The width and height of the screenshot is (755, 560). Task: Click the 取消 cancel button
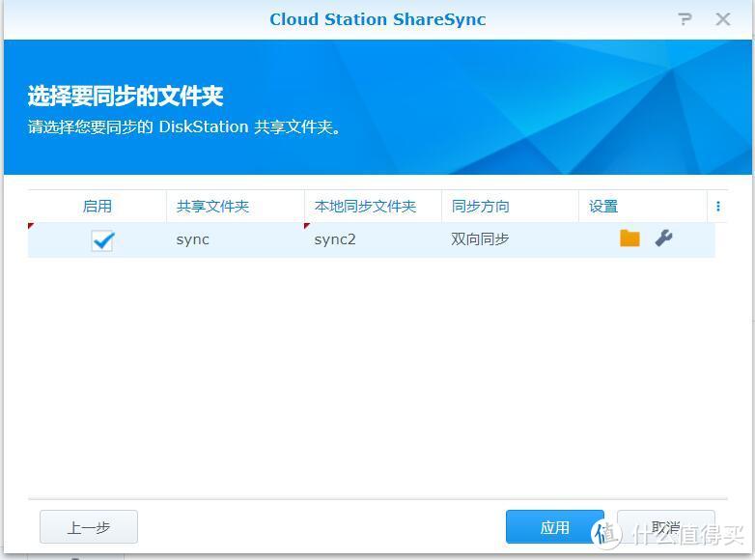click(x=666, y=527)
